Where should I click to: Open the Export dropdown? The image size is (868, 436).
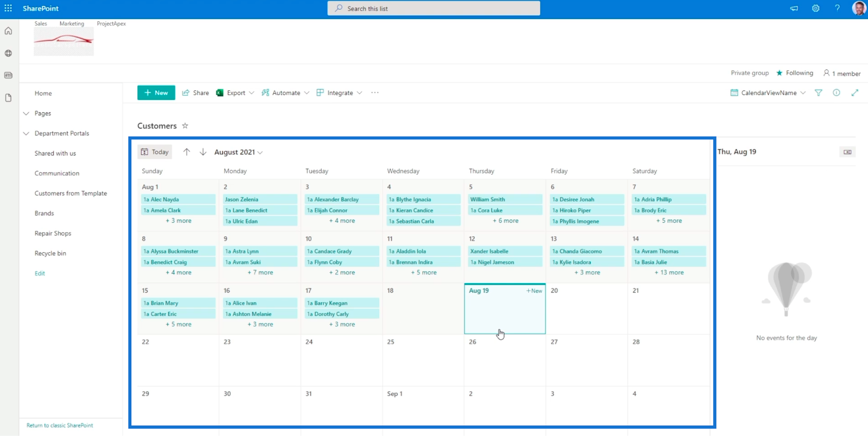pos(235,93)
